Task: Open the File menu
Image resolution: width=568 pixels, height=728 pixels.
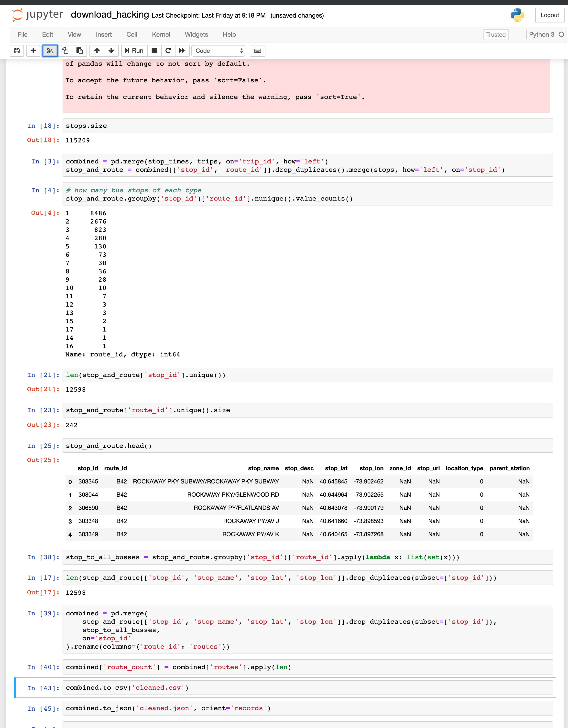Action: coord(22,35)
